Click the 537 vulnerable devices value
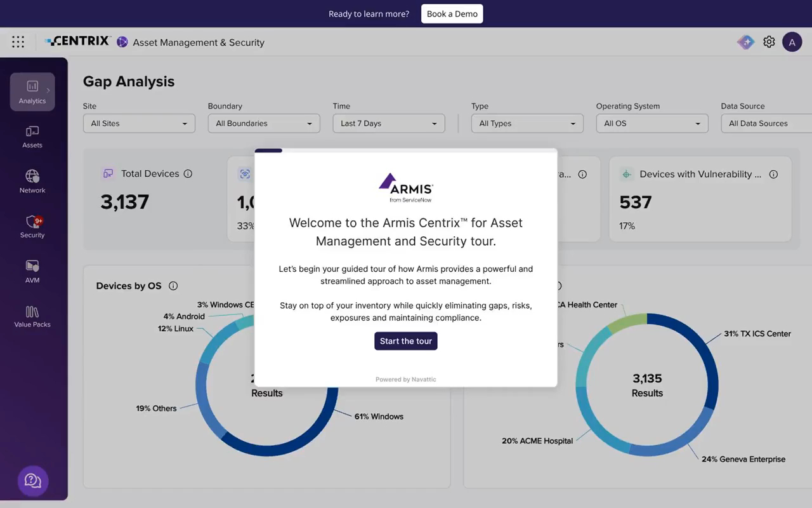 coord(636,202)
